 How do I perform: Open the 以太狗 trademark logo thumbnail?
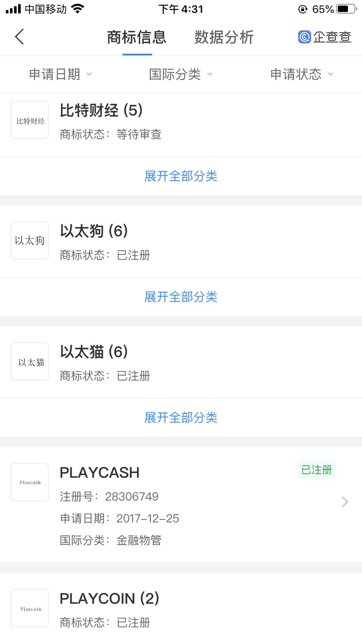point(30,240)
